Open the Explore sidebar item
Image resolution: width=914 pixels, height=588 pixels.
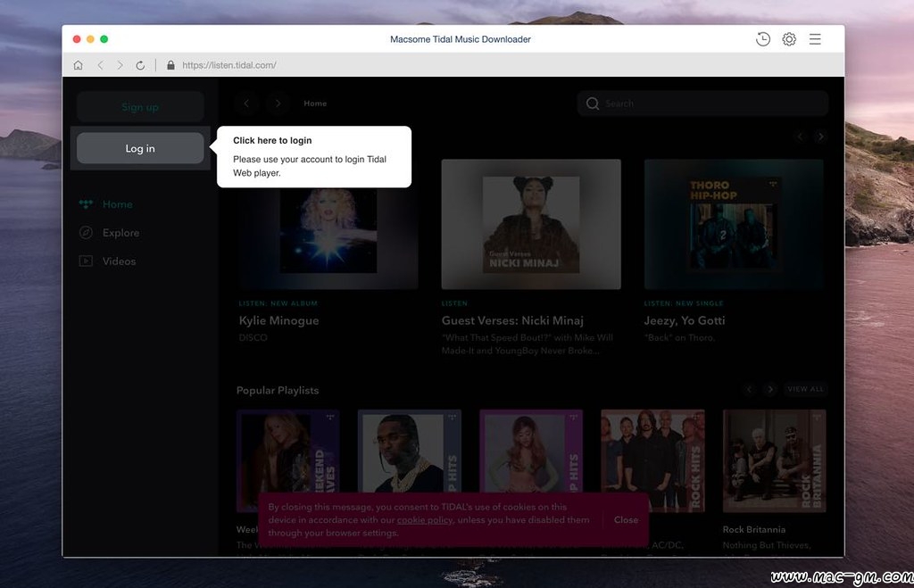[120, 233]
